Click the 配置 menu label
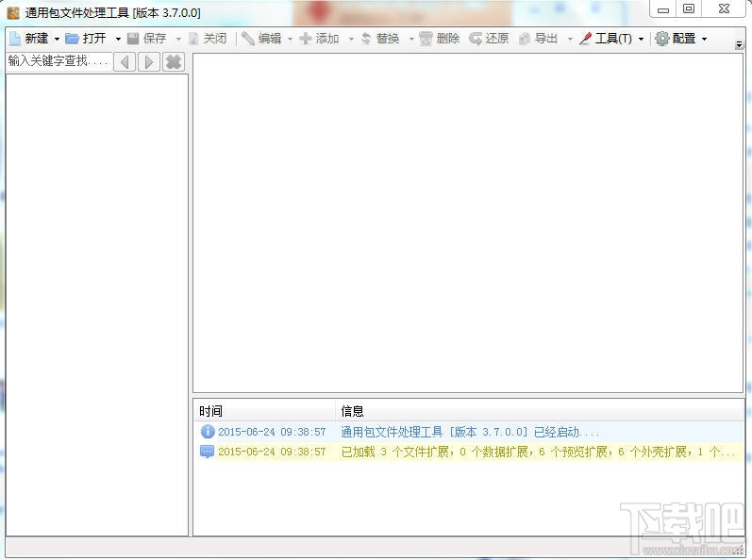This screenshot has width=752, height=560. tap(684, 39)
